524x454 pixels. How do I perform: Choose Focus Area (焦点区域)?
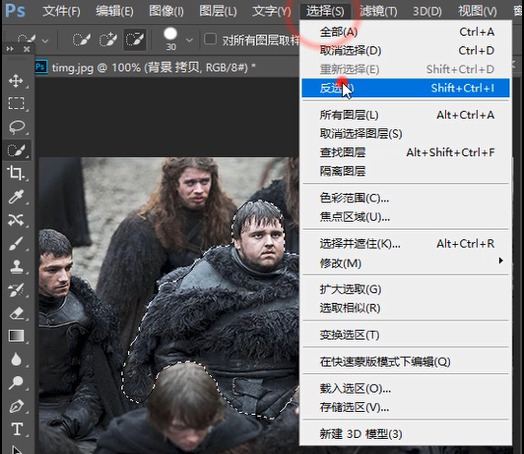406,217
